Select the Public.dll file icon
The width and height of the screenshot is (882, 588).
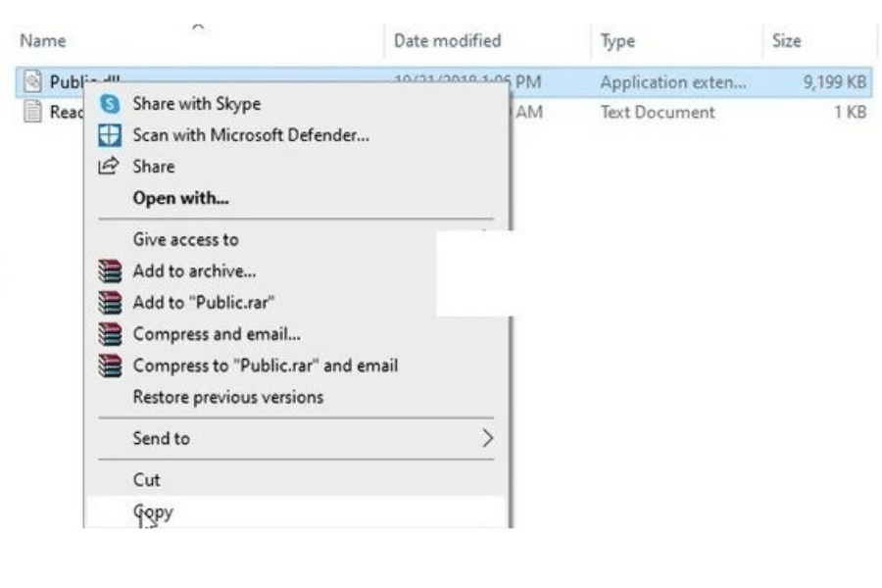(34, 82)
